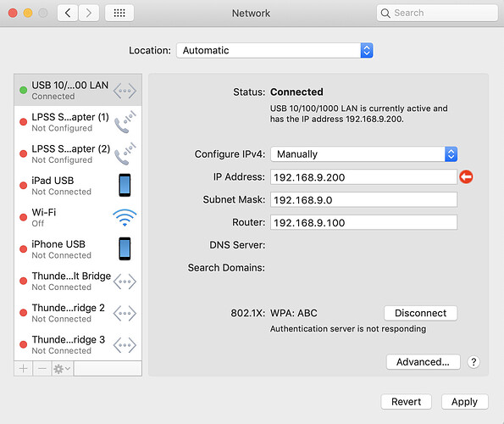Open the Location dropdown

click(x=274, y=51)
